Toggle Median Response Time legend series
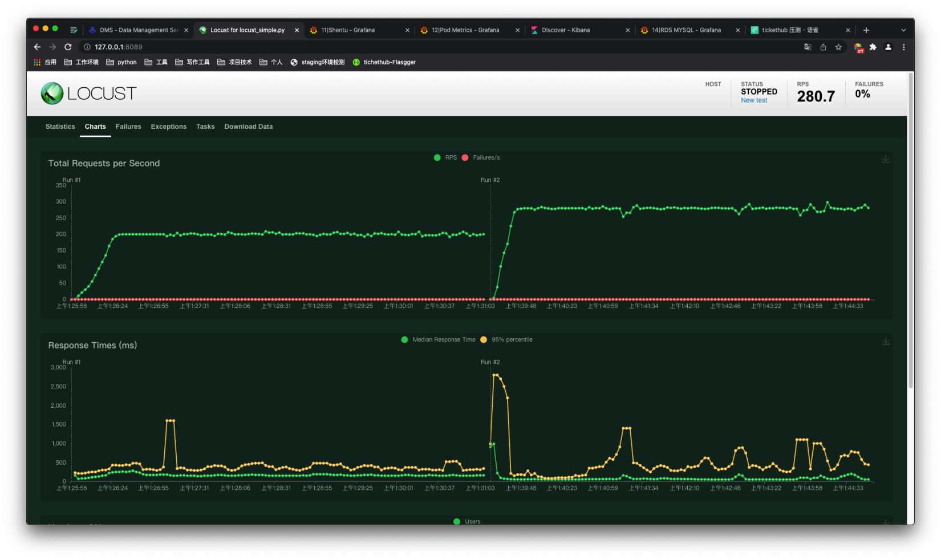The height and width of the screenshot is (560, 941). coord(438,339)
